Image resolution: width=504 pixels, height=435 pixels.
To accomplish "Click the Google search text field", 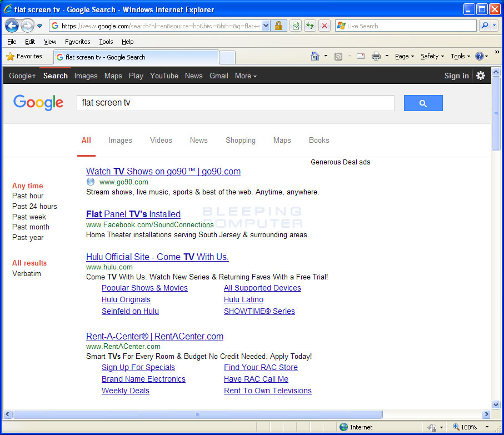I will click(235, 103).
